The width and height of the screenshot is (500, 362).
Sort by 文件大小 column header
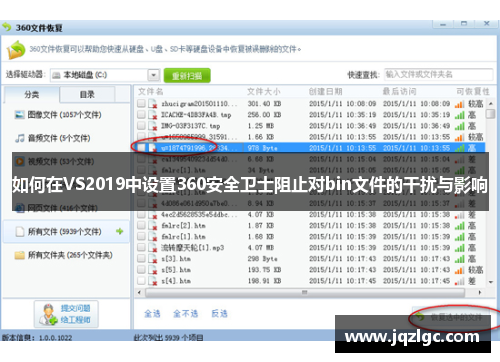click(264, 91)
